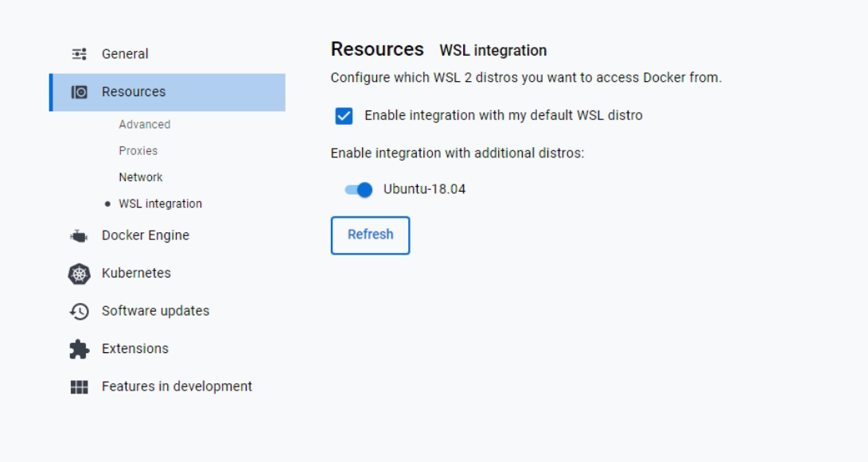Collapse the Docker Engine entry
Image resolution: width=868 pixels, height=462 pixels.
[x=142, y=235]
